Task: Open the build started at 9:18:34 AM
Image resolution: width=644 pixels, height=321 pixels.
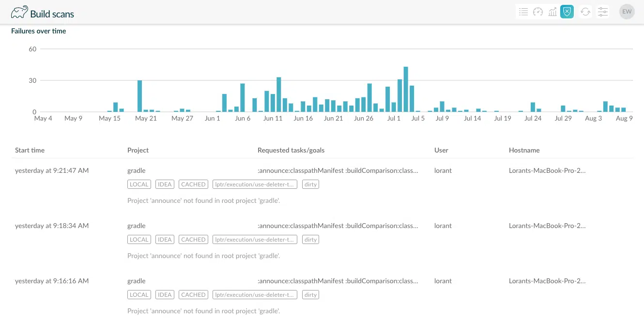Action: point(52,226)
